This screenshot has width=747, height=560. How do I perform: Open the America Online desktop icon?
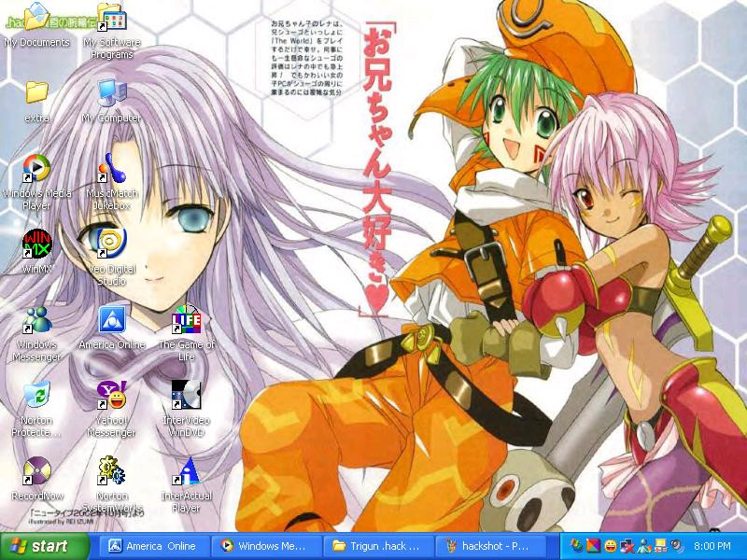click(111, 328)
